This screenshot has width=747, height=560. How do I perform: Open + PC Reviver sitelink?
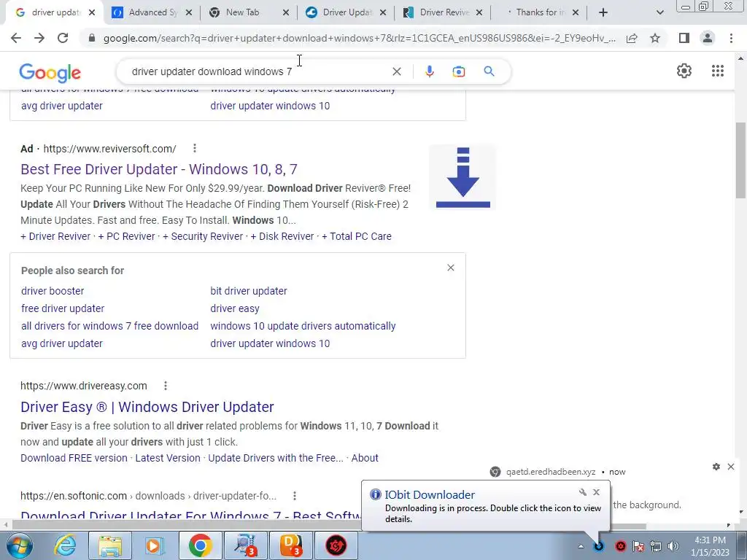click(126, 237)
